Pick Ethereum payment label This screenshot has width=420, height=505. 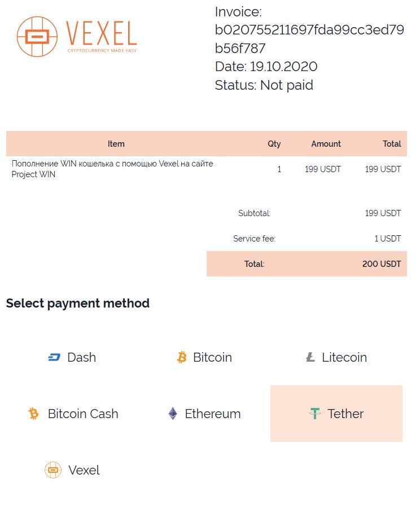213,414
